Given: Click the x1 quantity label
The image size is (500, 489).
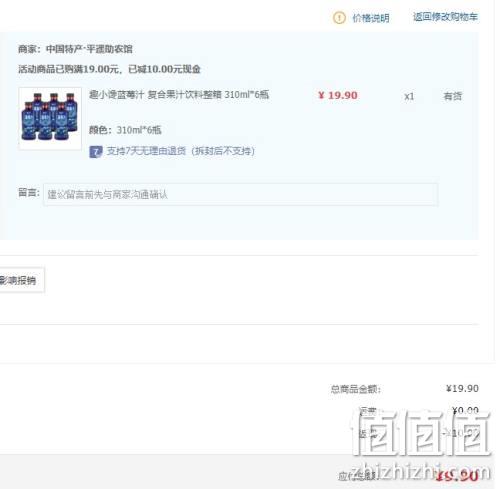Looking at the screenshot, I should [x=409, y=97].
